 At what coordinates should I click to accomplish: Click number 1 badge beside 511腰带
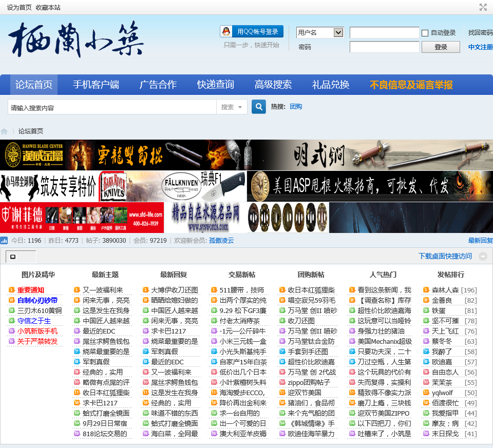click(214, 290)
